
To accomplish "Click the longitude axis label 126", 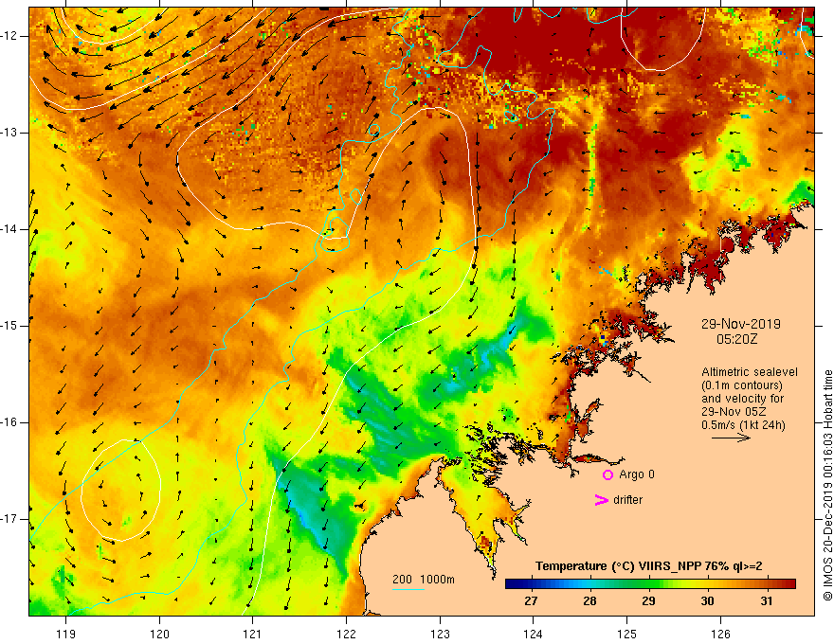I will click(720, 634).
